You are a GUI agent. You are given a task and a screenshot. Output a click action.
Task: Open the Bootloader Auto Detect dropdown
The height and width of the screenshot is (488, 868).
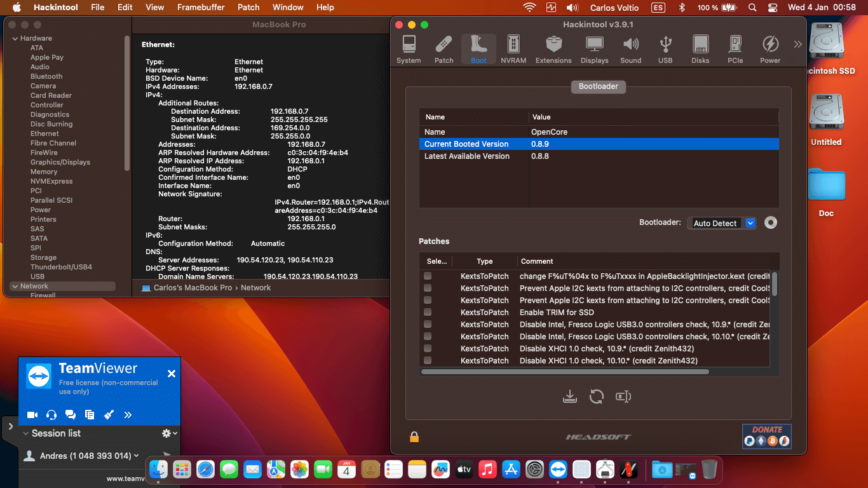pyautogui.click(x=722, y=223)
